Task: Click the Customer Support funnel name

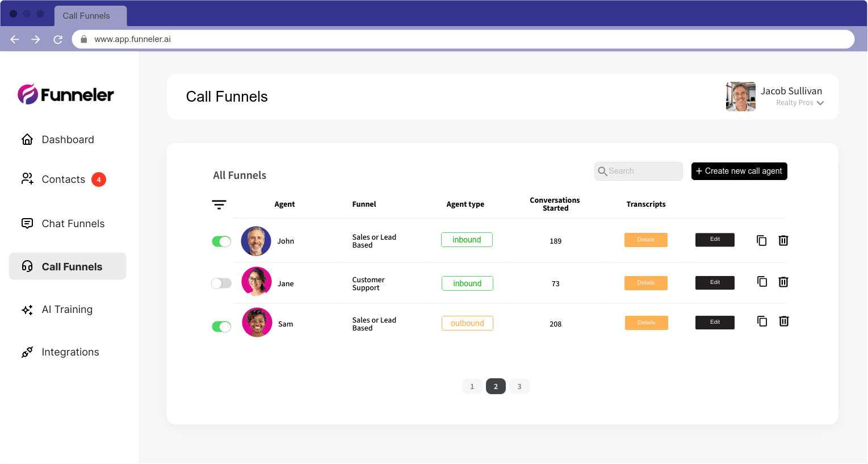Action: pyautogui.click(x=368, y=284)
